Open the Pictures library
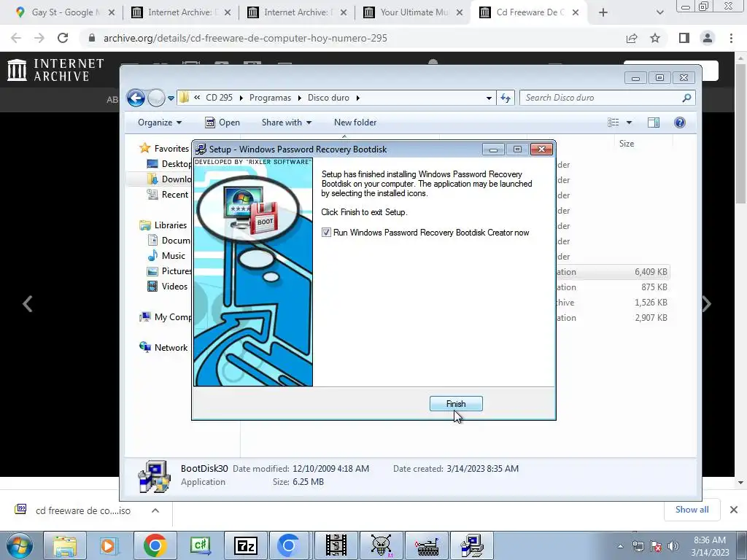Screen dimensions: 747x560 click(169, 271)
